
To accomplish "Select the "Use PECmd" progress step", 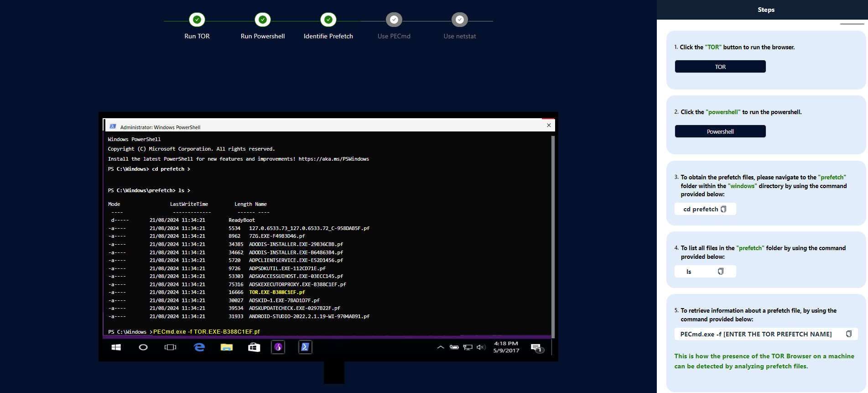I will click(394, 20).
